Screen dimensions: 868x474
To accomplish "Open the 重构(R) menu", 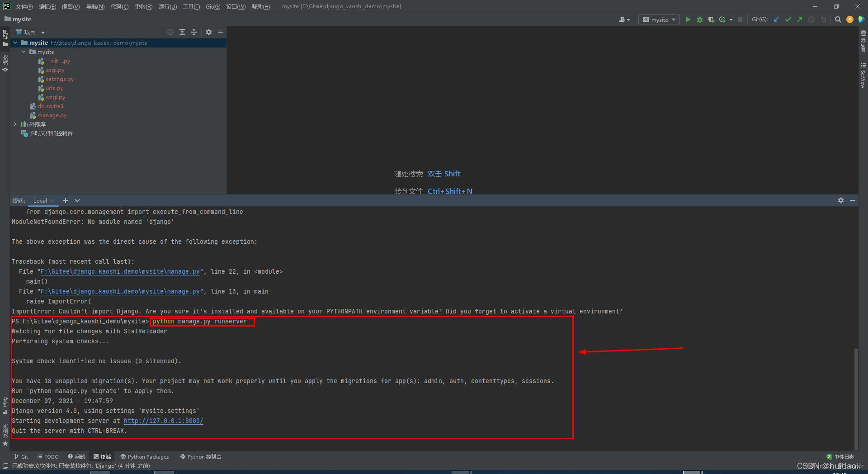I will click(143, 6).
